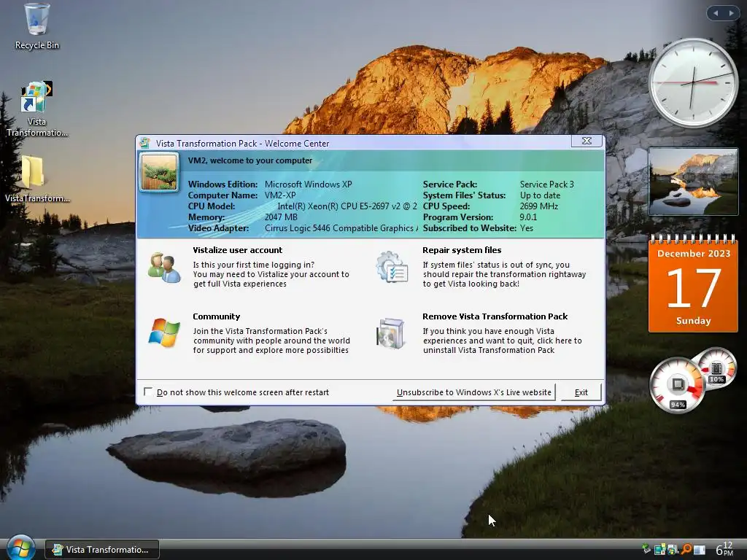Click the taskbar clock showing 6:12 PM
The height and width of the screenshot is (560, 747).
click(724, 549)
